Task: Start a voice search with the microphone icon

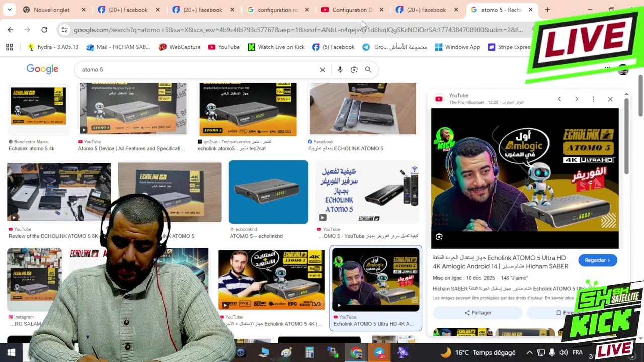Action: [340, 70]
